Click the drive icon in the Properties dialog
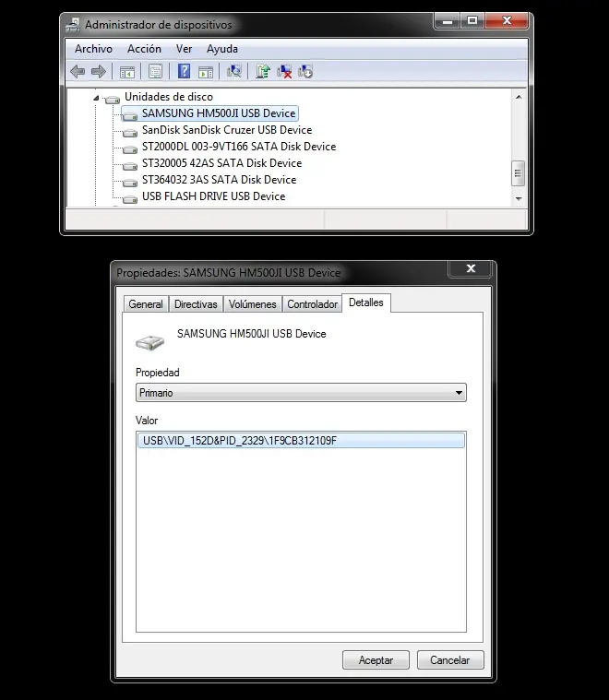Image resolution: width=609 pixels, height=700 pixels. coord(149,342)
